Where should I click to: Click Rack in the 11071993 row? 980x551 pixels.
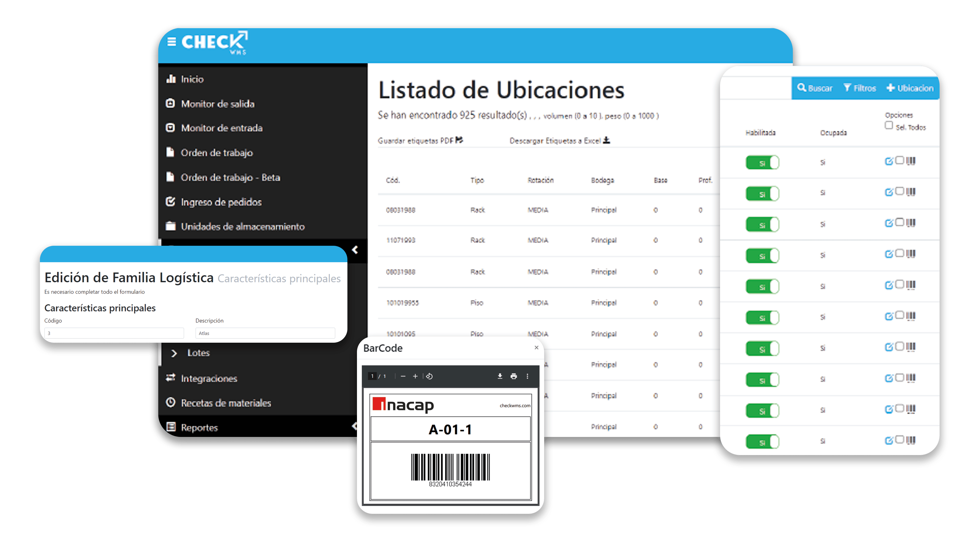478,240
